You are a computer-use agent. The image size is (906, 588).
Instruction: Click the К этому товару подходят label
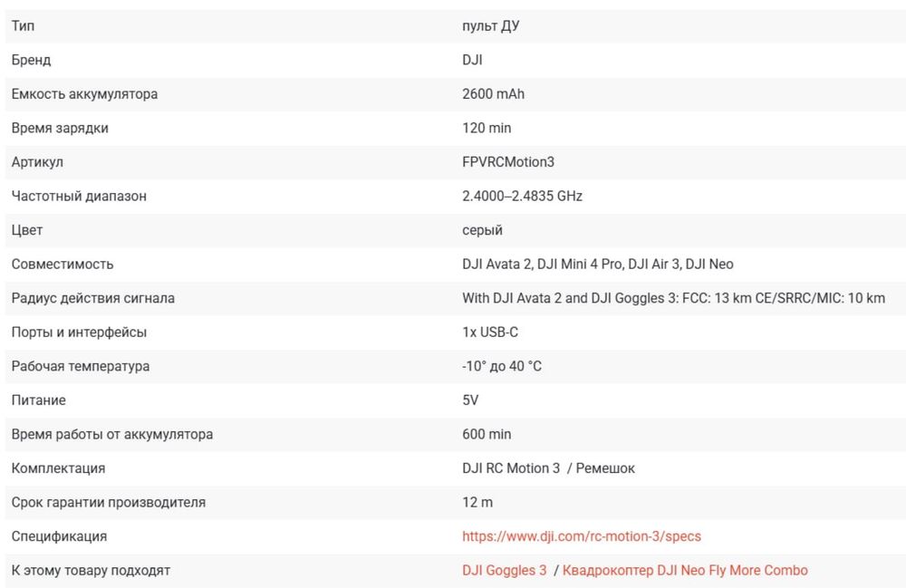(x=91, y=571)
